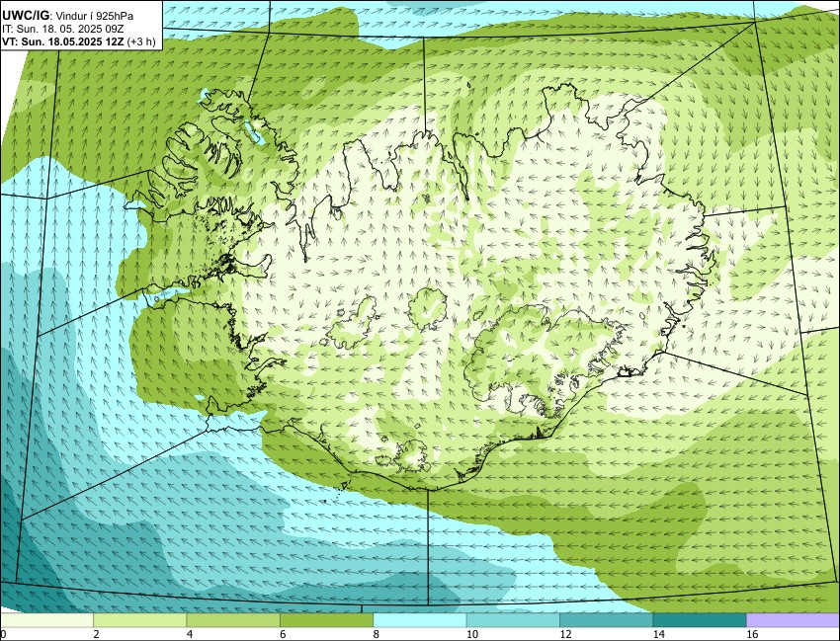Image resolution: width=840 pixels, height=641 pixels.
Task: Click the dark green 6–8 legend swatch
Action: pos(326,620)
